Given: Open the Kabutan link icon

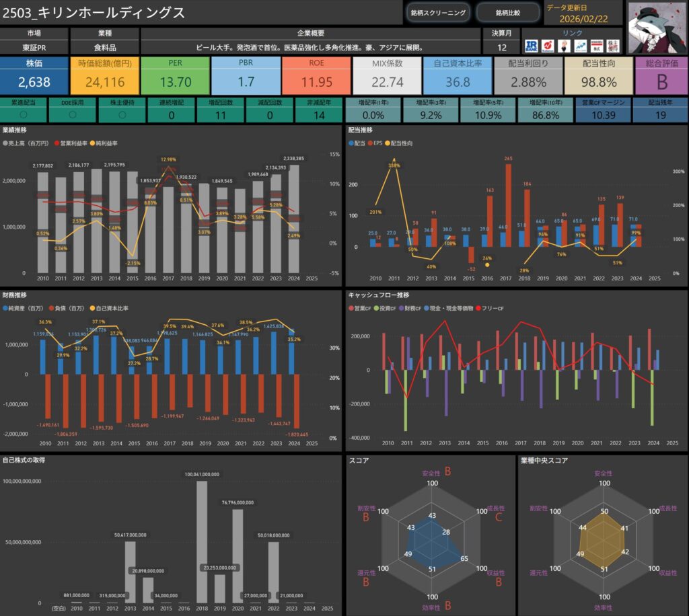Looking at the screenshot, I should point(549,46).
